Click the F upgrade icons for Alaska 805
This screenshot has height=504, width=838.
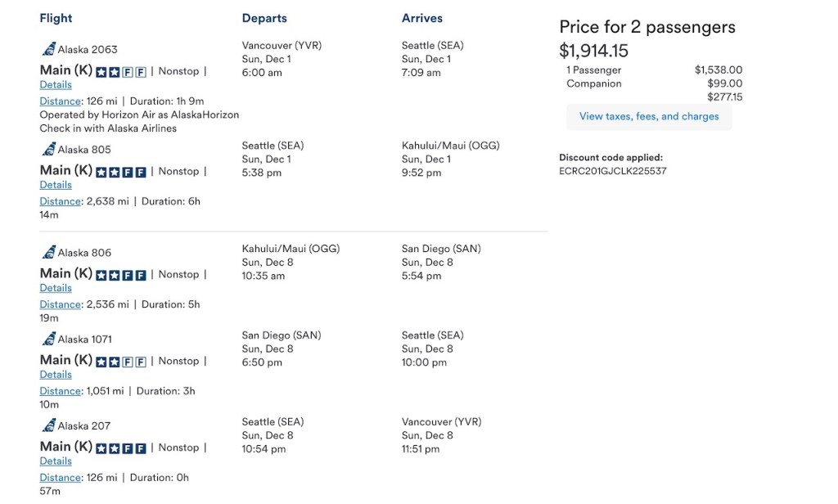(134, 172)
